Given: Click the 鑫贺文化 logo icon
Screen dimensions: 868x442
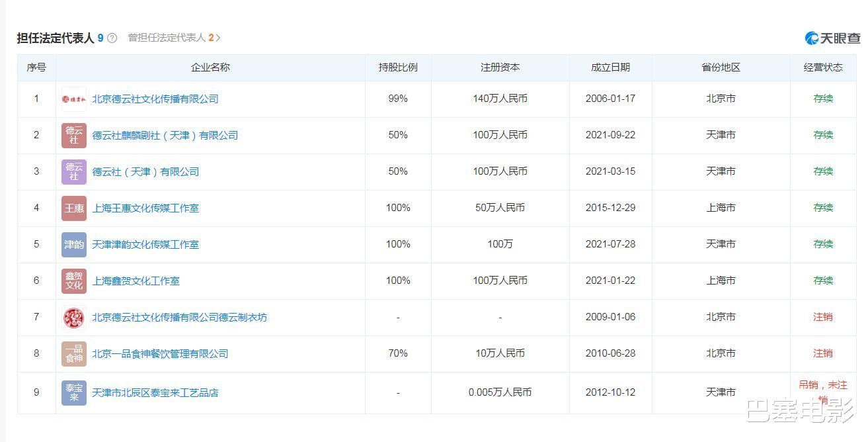Looking at the screenshot, I should [x=74, y=281].
